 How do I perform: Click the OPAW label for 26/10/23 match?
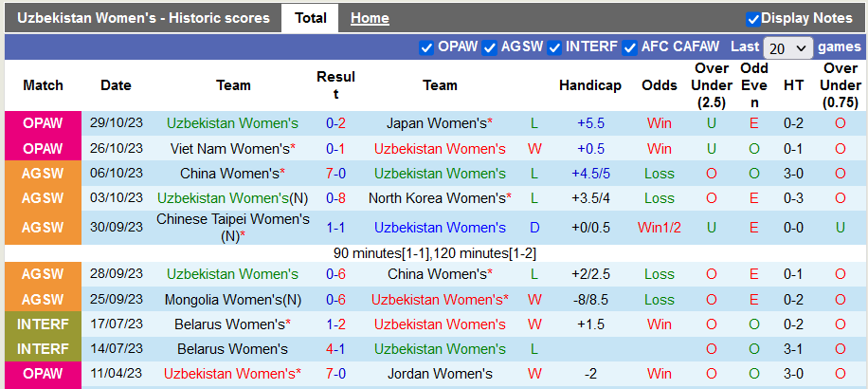pos(43,148)
